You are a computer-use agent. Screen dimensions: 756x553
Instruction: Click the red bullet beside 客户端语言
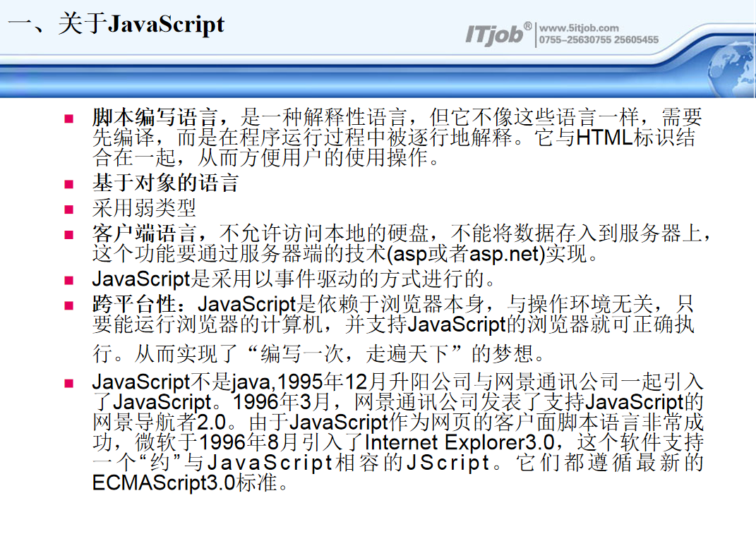coord(69,234)
